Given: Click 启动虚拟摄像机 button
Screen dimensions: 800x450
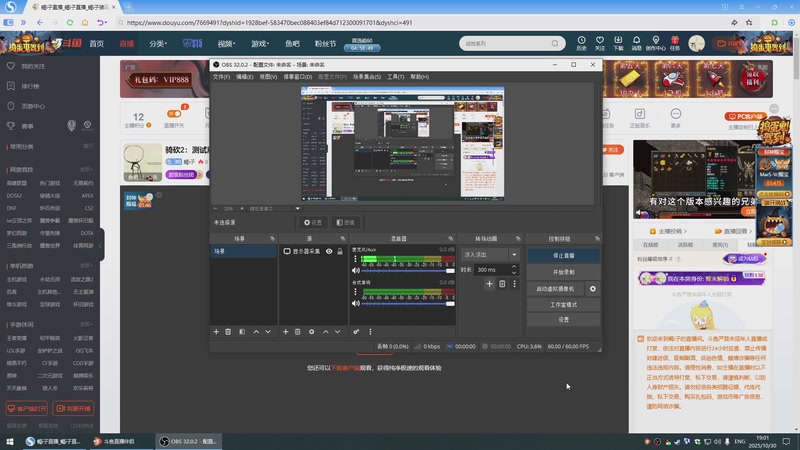Looking at the screenshot, I should click(x=555, y=289).
